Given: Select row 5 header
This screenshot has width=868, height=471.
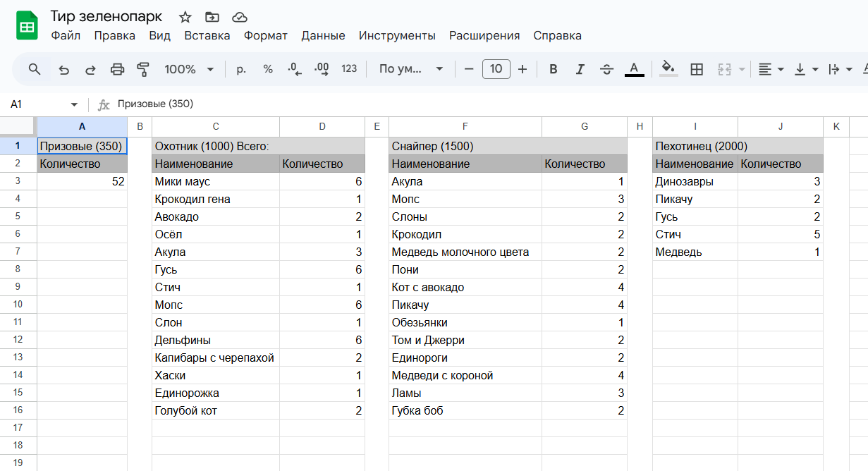Looking at the screenshot, I should click(x=18, y=216).
